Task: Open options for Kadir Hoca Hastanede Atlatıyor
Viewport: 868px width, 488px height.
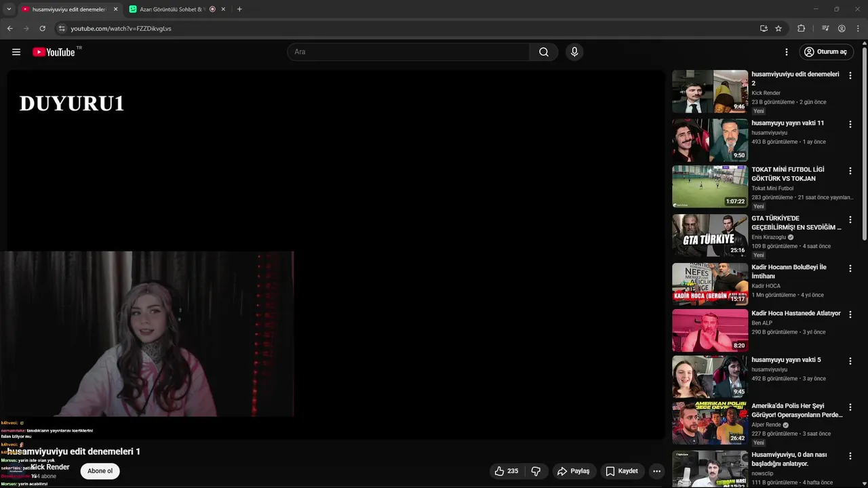Action: tap(850, 314)
